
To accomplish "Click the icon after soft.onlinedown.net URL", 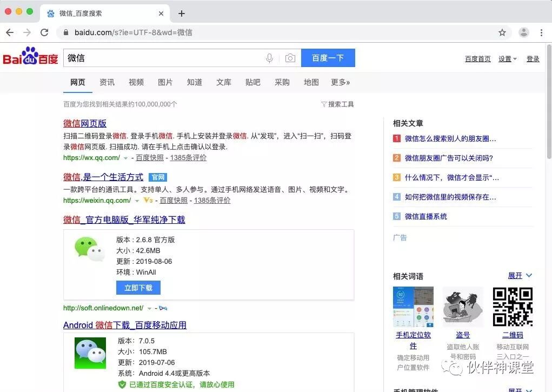I will coord(163,308).
